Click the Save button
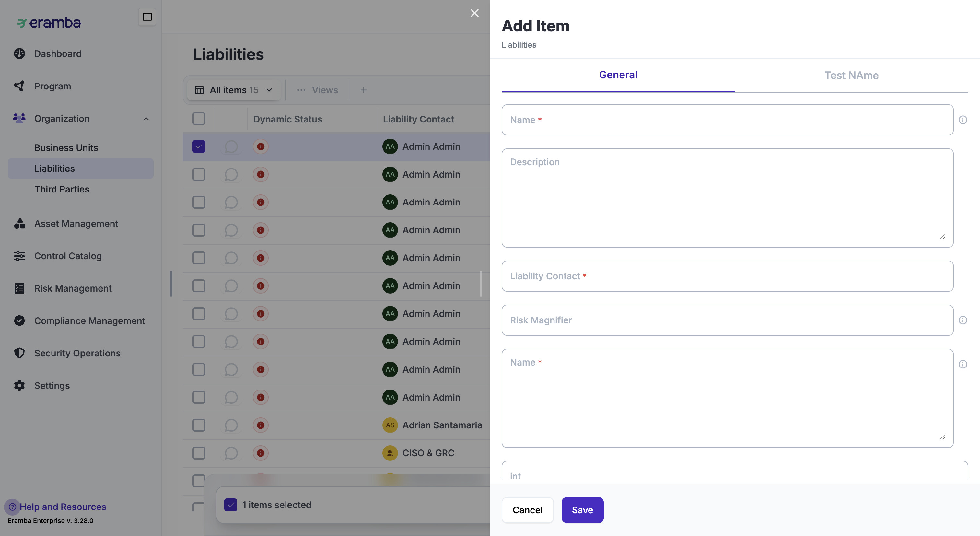The image size is (980, 536). click(582, 510)
